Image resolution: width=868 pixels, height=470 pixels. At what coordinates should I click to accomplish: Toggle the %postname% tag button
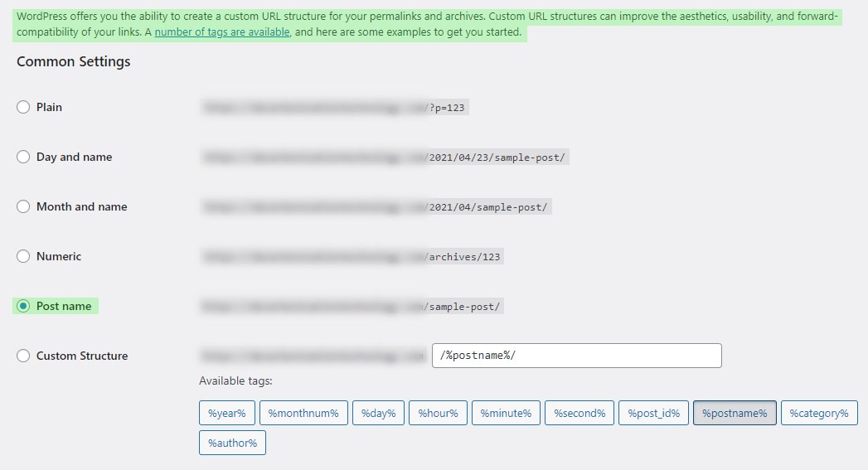[x=735, y=413]
